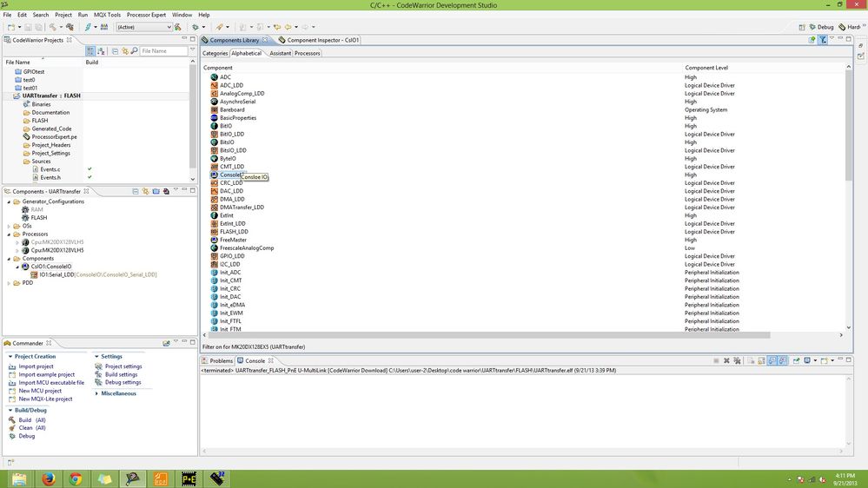The width and height of the screenshot is (868, 488).
Task: Collapse the CsIO1:ConsoleIO node
Action: point(17,267)
